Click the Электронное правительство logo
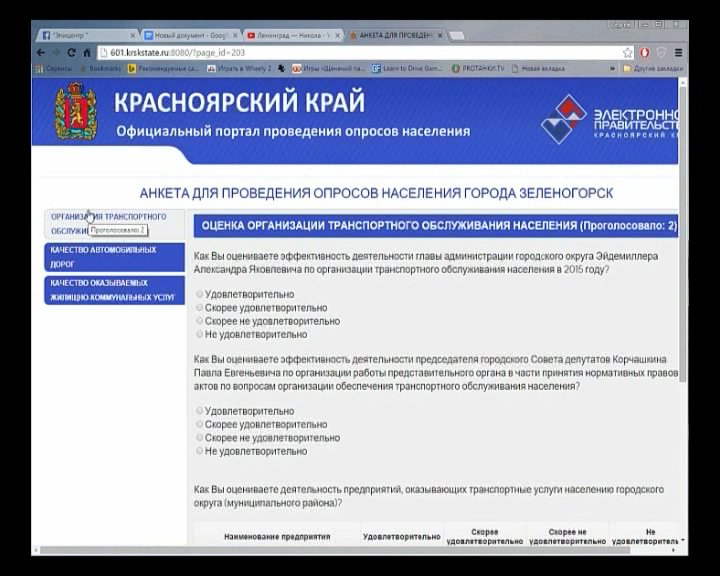Screen dimensions: 720x576 (609, 119)
